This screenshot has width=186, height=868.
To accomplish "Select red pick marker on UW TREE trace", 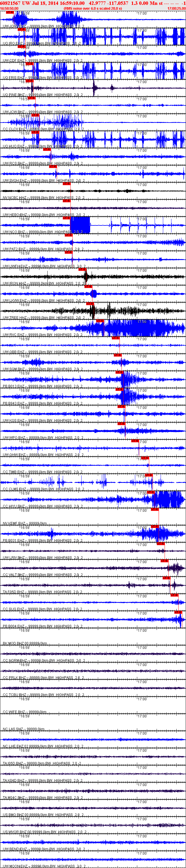I will coord(90,304).
